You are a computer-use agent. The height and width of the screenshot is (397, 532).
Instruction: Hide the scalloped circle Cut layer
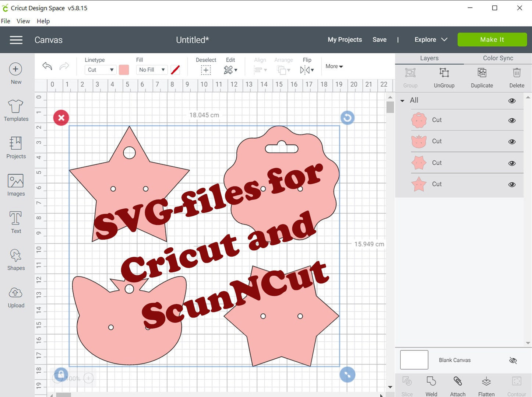tap(512, 121)
